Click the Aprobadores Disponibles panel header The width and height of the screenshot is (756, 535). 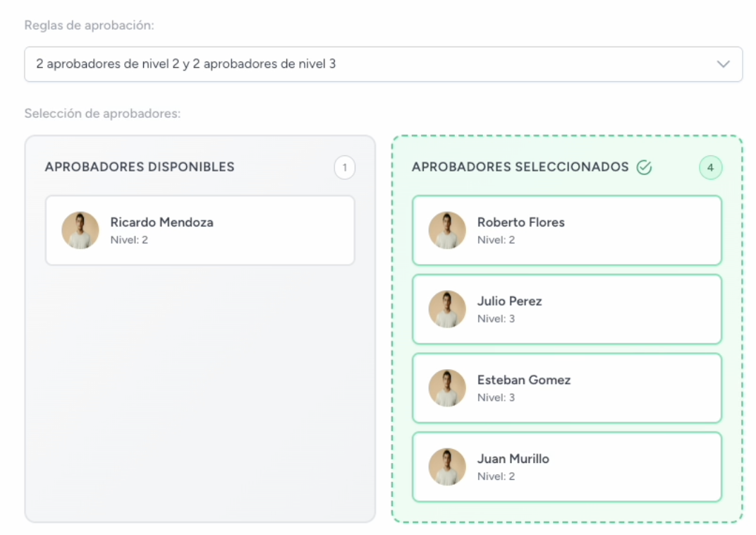(x=140, y=167)
